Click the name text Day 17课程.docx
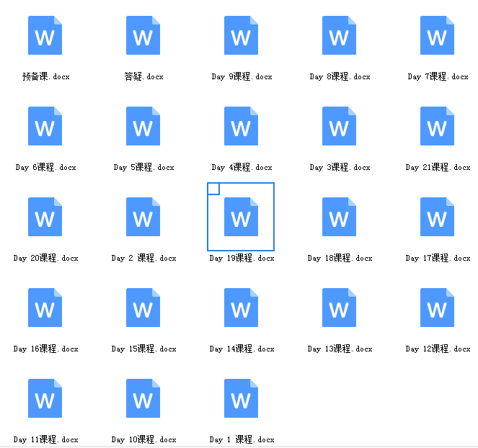The image size is (478, 448). point(438,258)
